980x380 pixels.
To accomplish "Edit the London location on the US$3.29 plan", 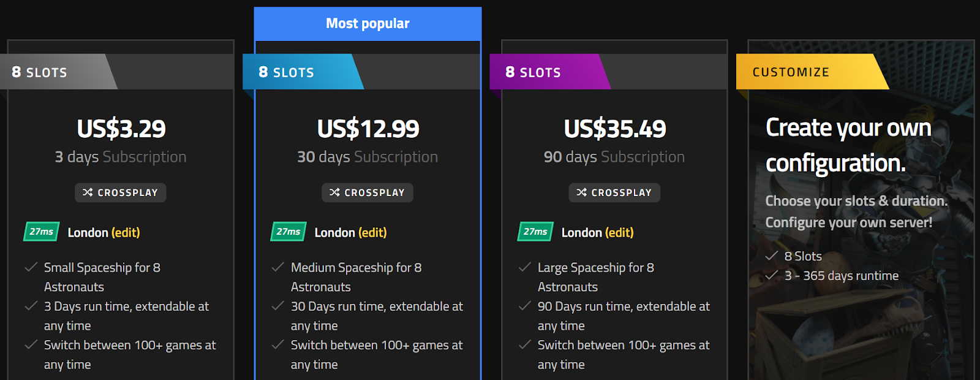I will point(126,233).
